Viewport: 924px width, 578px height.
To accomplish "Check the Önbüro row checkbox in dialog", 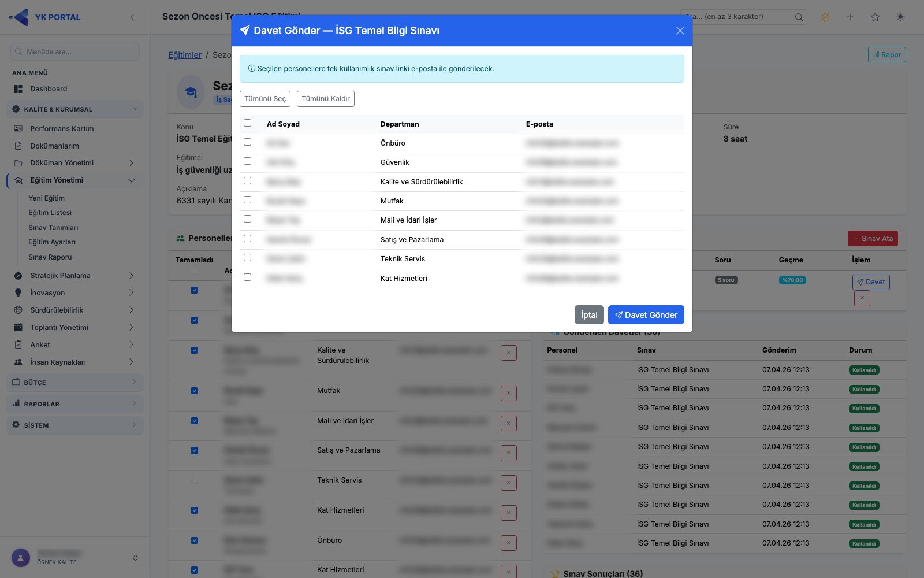I will click(248, 142).
